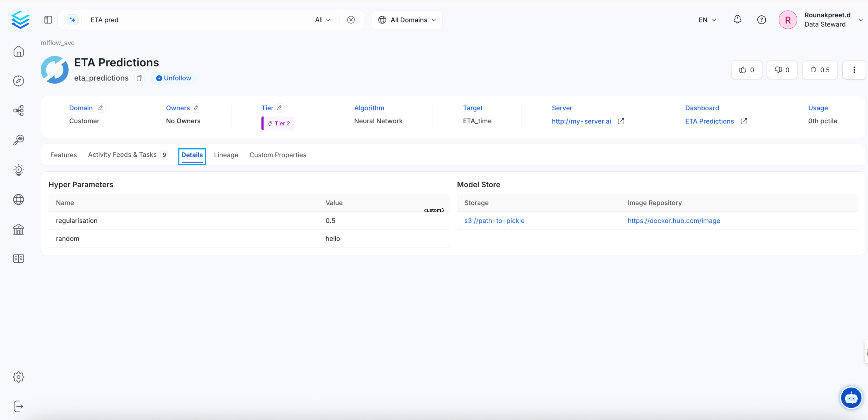This screenshot has width=868, height=420.
Task: Expand the All search filter dropdown
Action: [x=322, y=20]
